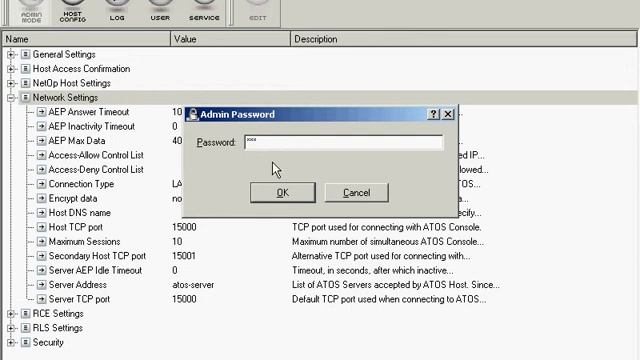The width and height of the screenshot is (640, 360).
Task: Open the Host Config toolbar button
Action: coord(73,12)
